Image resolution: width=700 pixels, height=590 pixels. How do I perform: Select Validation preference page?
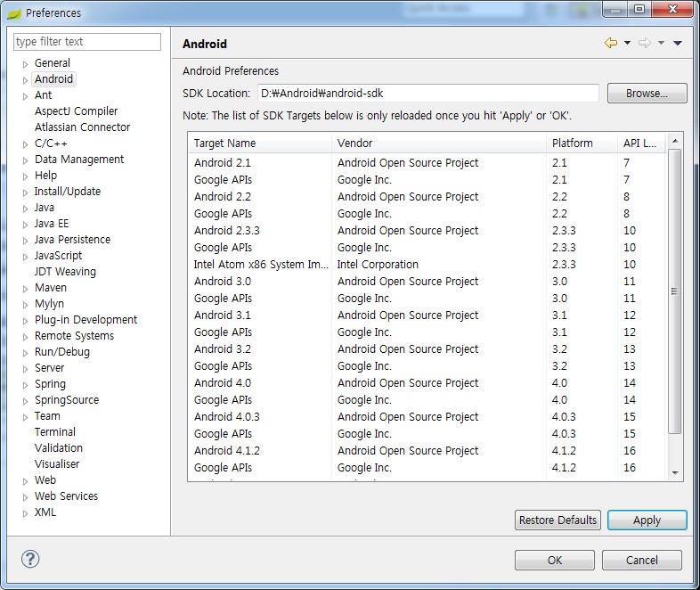pyautogui.click(x=59, y=448)
